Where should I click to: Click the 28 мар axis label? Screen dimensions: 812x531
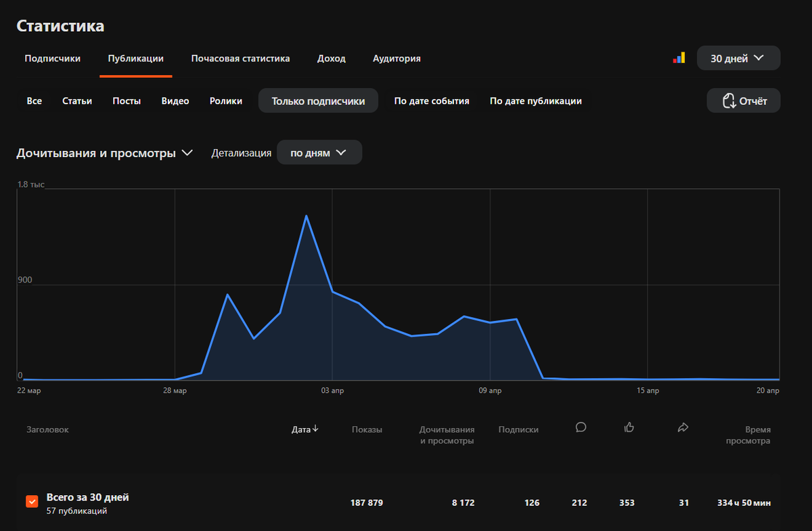[175, 391]
